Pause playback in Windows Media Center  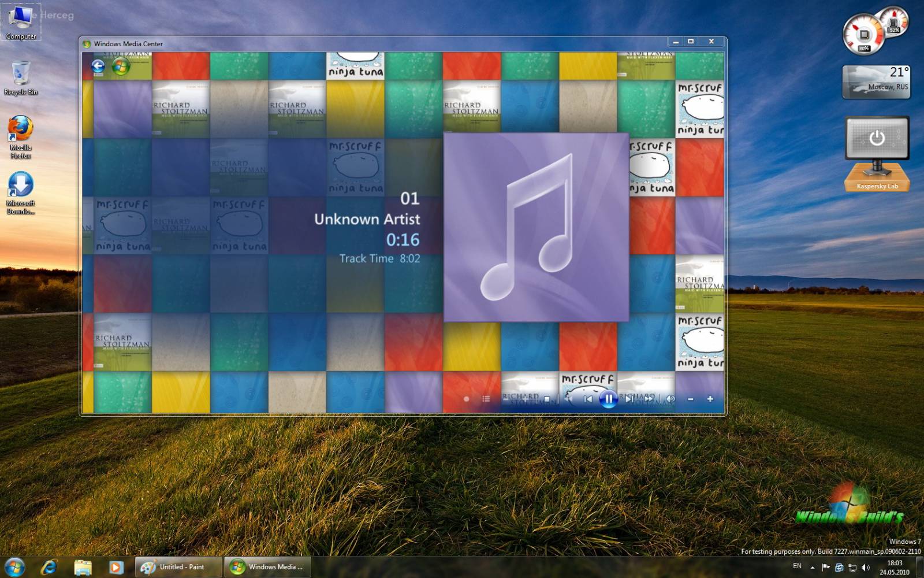point(608,399)
